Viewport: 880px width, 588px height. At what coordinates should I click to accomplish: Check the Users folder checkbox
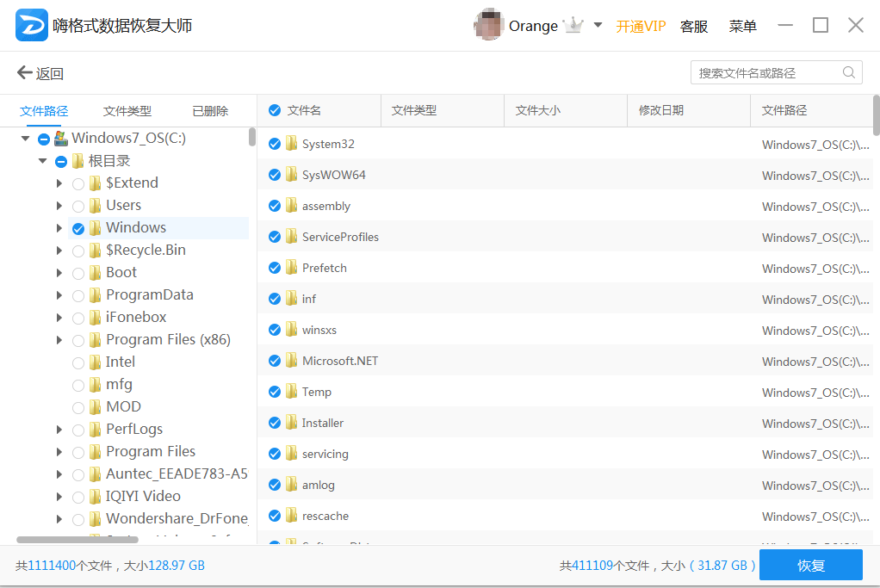[77, 205]
